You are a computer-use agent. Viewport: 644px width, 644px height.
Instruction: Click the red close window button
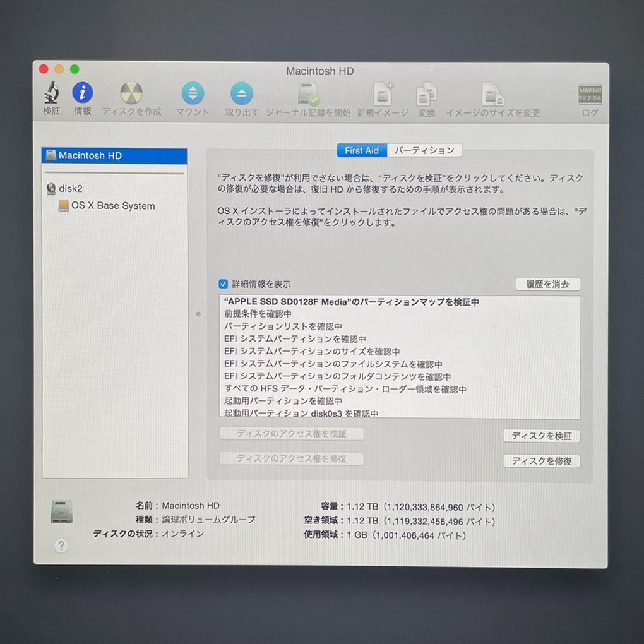44,69
